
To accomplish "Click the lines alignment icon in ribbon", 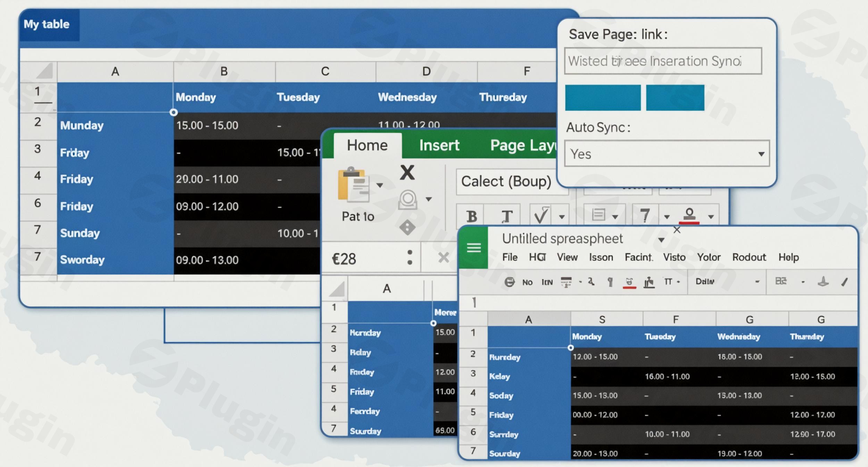I will [x=599, y=214].
